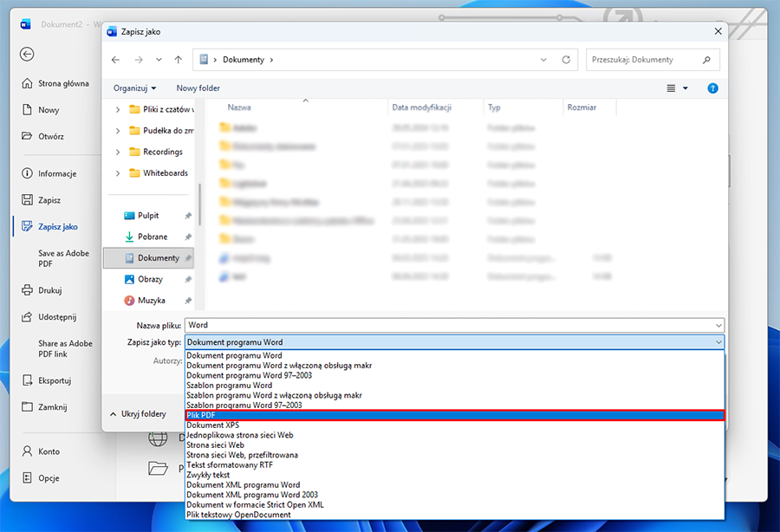This screenshot has width=780, height=532.
Task: Change the view layout icon
Action: pyautogui.click(x=671, y=88)
